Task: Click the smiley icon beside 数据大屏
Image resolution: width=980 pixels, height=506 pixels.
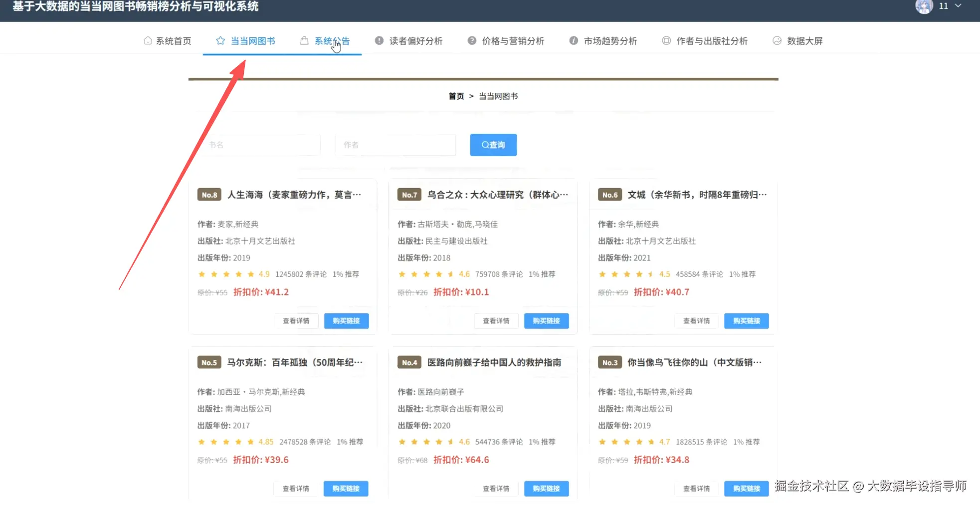Action: (777, 41)
